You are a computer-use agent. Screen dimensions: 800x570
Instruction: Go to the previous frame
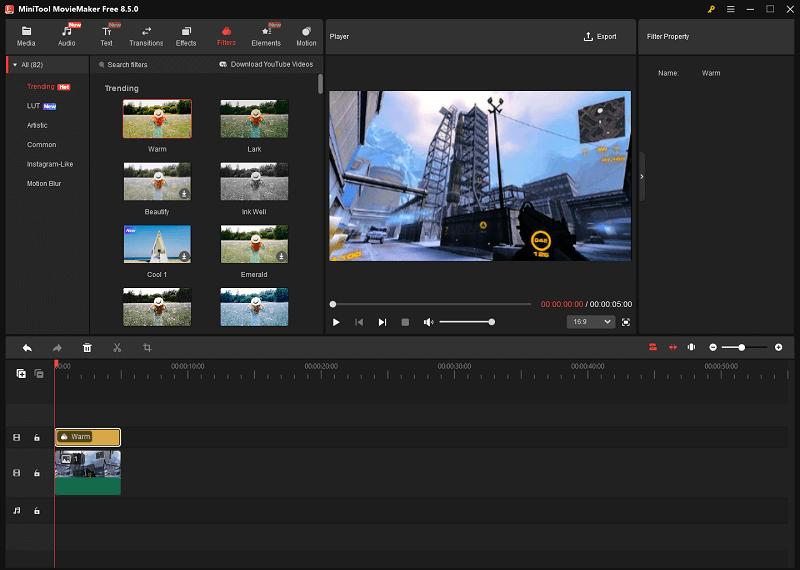[359, 322]
